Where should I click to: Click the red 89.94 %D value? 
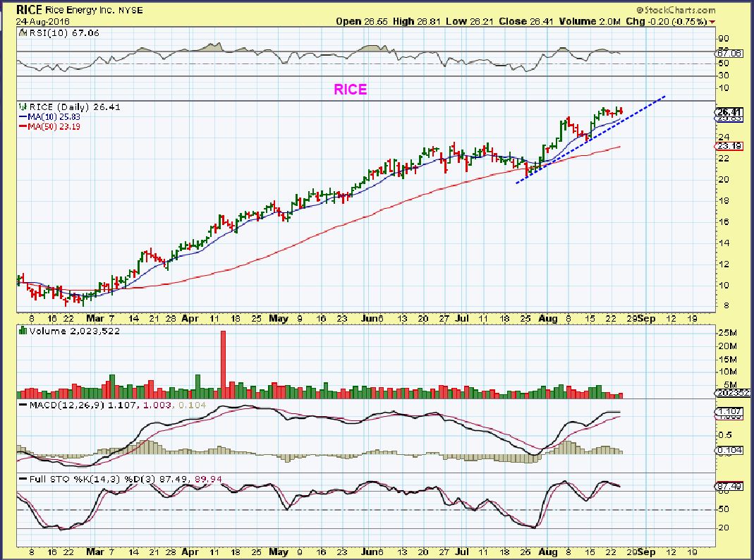(x=209, y=480)
